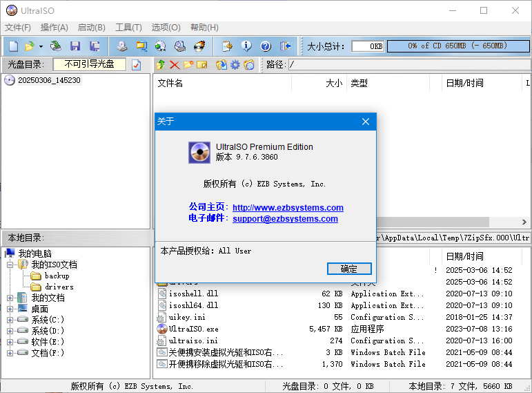Click the blue Information bubble icon
The image size is (532, 393).
(x=246, y=46)
